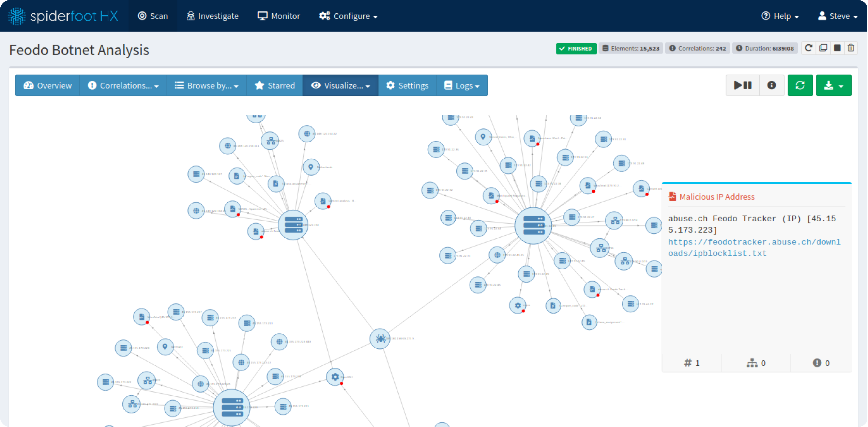Select the 45.155.173.223.889 globe node

[279, 342]
